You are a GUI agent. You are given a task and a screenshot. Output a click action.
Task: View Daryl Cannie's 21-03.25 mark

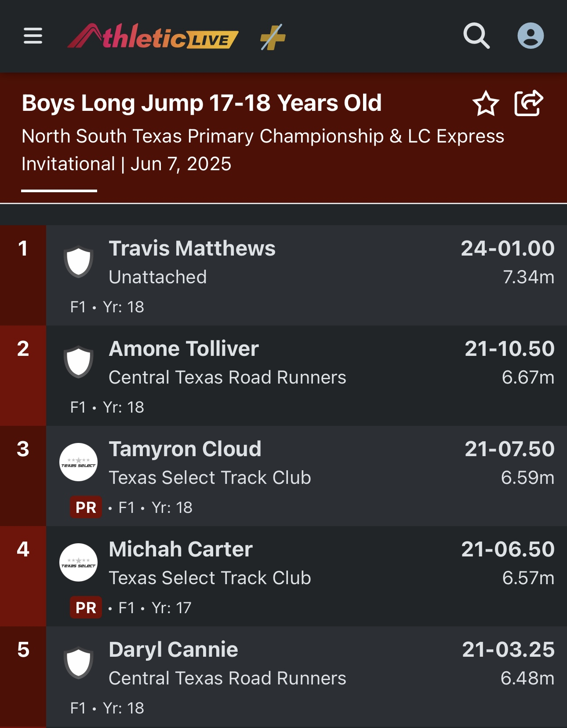pos(508,650)
